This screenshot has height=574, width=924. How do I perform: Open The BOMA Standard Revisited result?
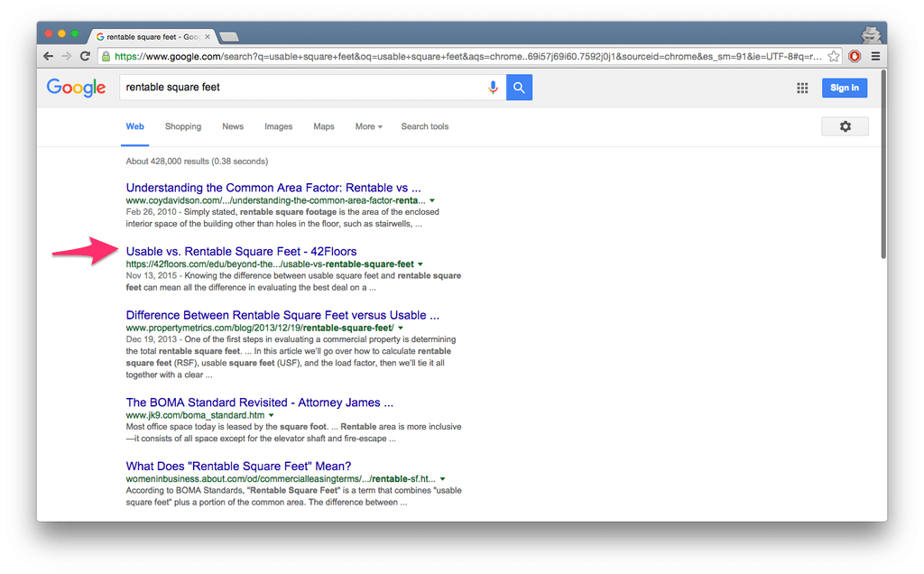tap(259, 403)
